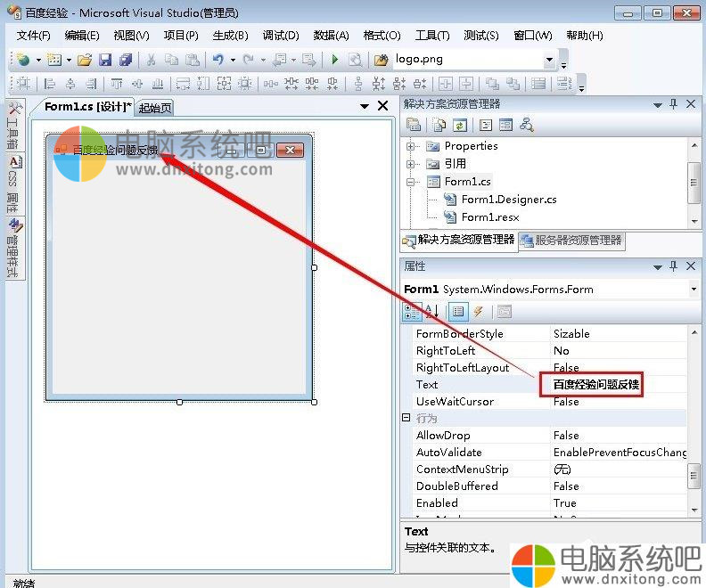Click the Show All Files icon in Solution Explorer
The height and width of the screenshot is (588, 706).
pos(439,125)
